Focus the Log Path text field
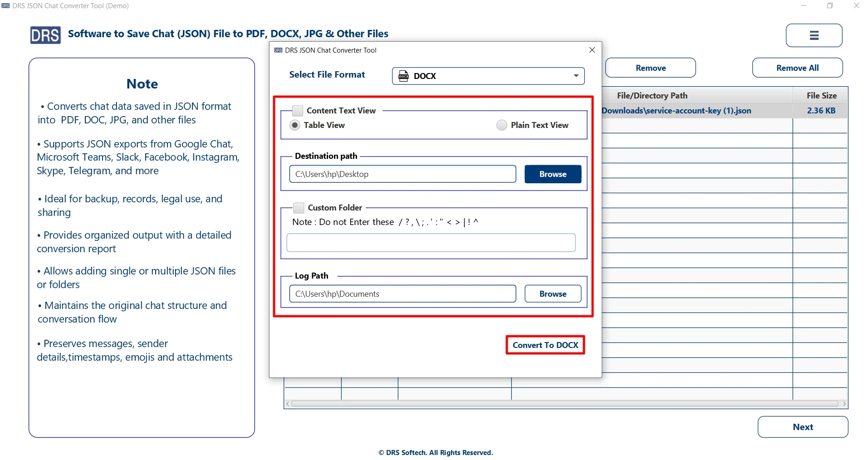 click(402, 294)
